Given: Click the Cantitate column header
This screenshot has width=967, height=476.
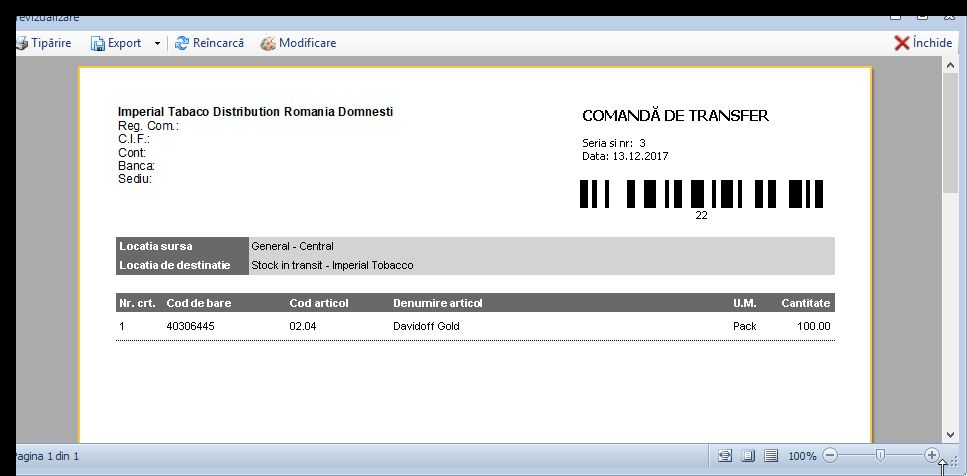Looking at the screenshot, I should pyautogui.click(x=806, y=303).
